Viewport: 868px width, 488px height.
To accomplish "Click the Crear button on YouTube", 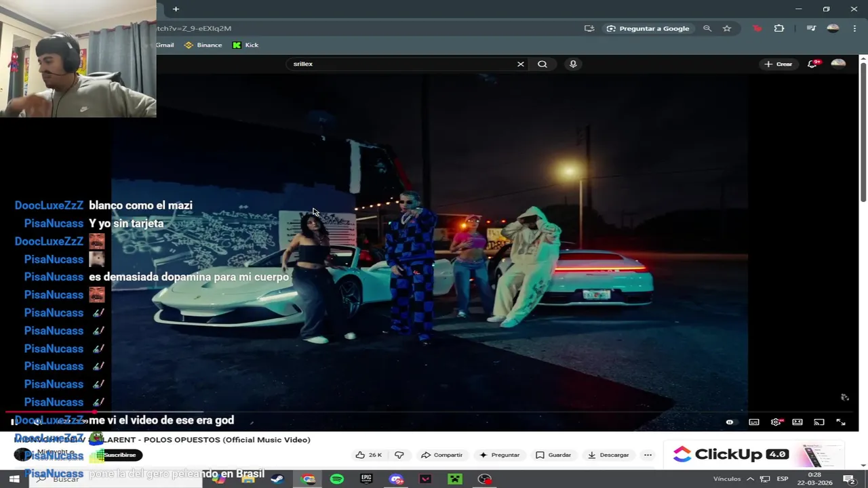I will tap(778, 64).
